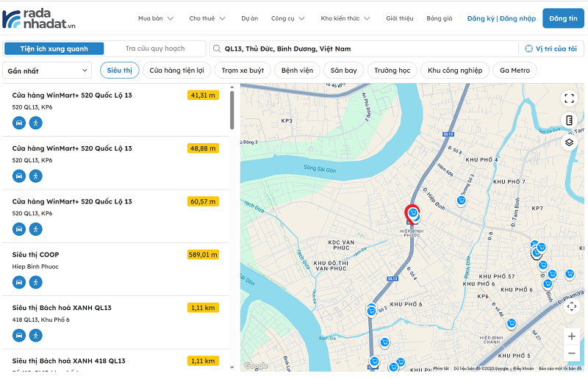The image size is (588, 379).
Task: Click the address search input field
Action: (x=364, y=48)
